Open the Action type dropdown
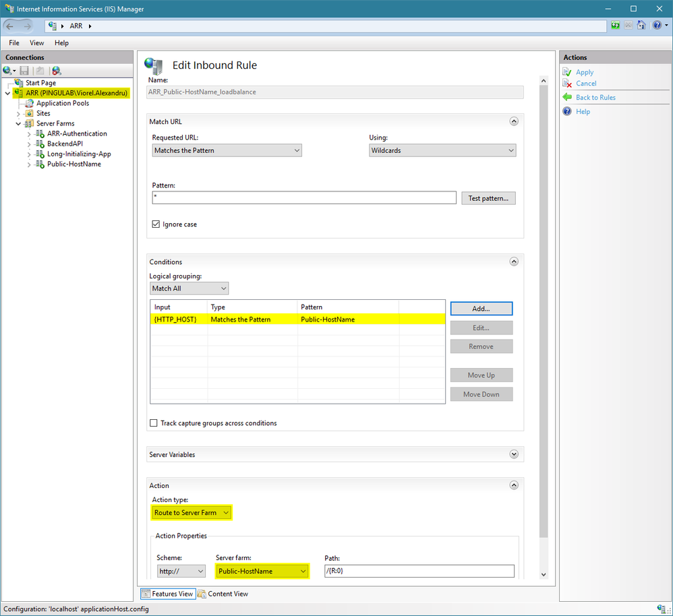This screenshot has height=616, width=673. pos(192,513)
